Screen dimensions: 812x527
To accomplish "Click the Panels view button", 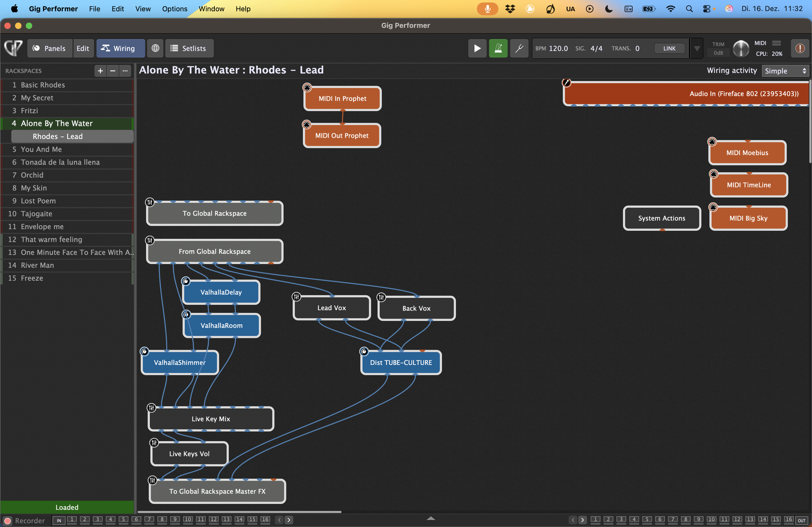I will tap(50, 48).
